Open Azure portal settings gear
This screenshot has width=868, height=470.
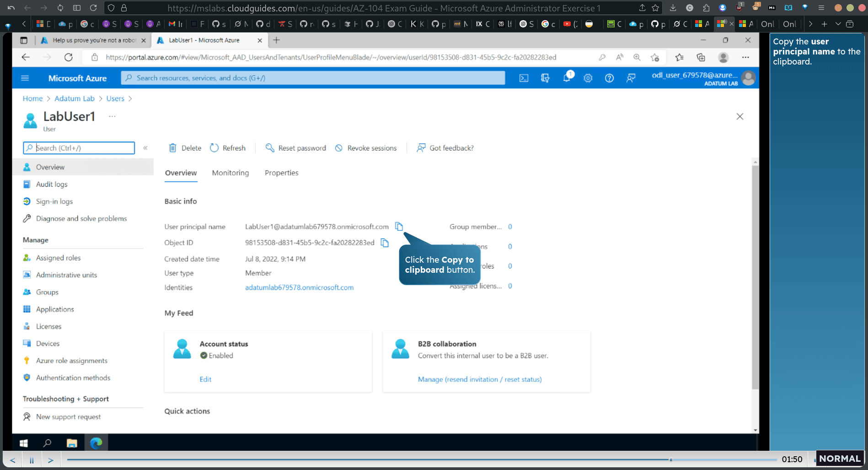coord(588,78)
